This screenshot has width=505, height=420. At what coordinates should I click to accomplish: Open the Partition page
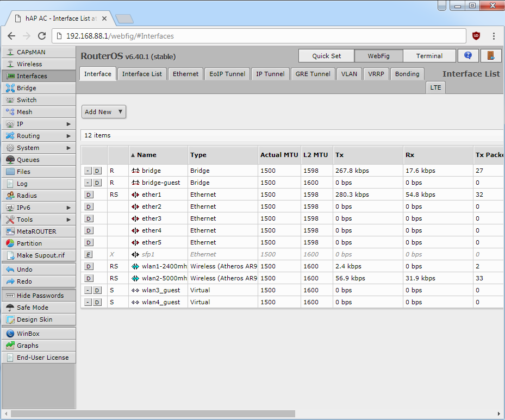[39, 243]
